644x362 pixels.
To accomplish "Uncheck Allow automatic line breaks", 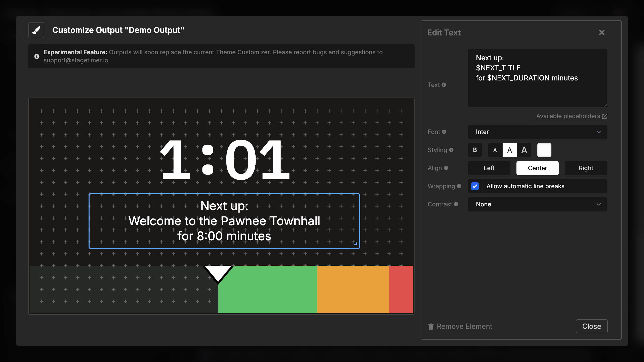I will 475,186.
